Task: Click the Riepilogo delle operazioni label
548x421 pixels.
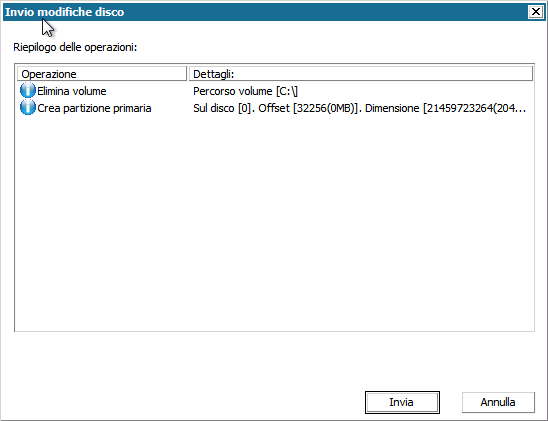Action: [x=75, y=47]
